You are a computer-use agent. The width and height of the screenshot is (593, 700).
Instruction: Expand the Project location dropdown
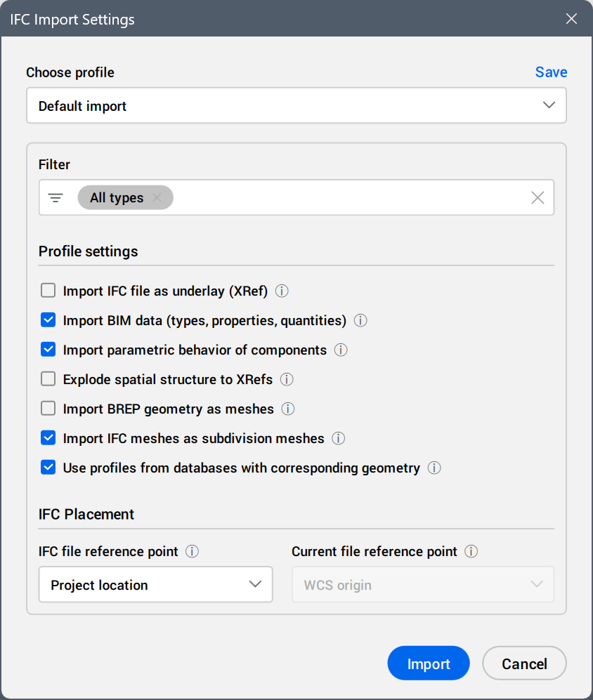pos(155,585)
